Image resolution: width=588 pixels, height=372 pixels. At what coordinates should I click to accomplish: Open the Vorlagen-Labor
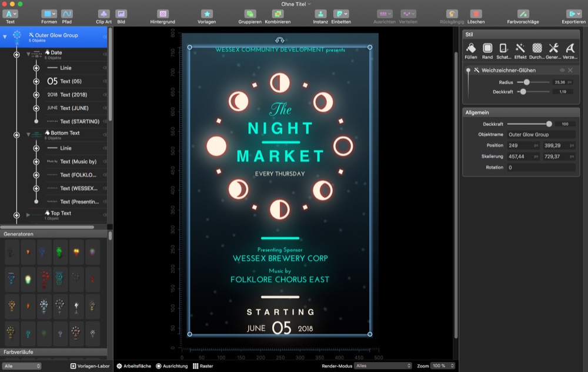[x=90, y=366]
